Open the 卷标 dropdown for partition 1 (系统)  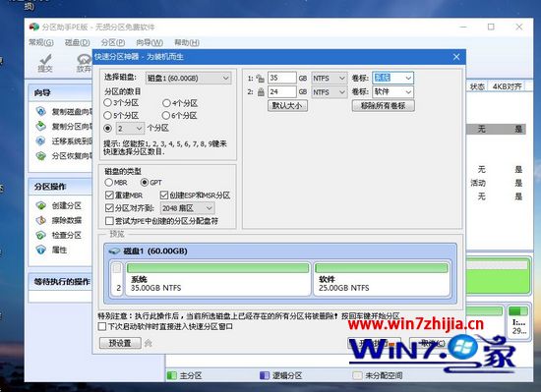coord(392,78)
